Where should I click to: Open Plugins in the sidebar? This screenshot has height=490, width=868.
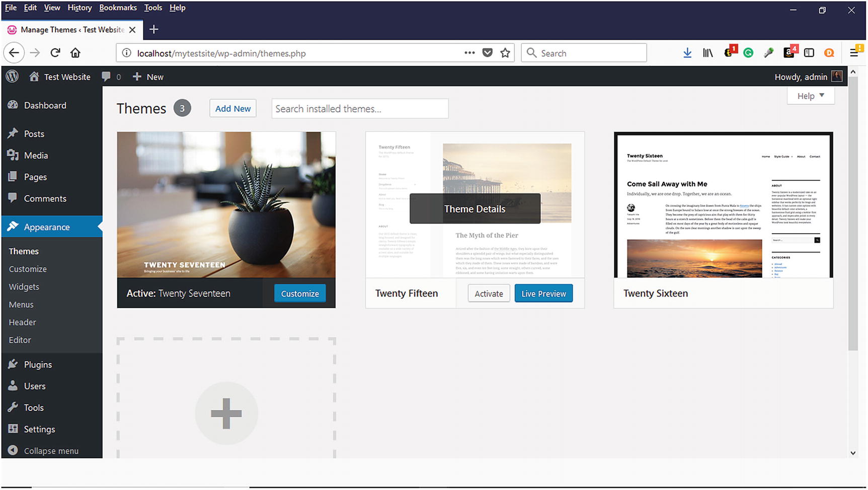(x=51, y=365)
